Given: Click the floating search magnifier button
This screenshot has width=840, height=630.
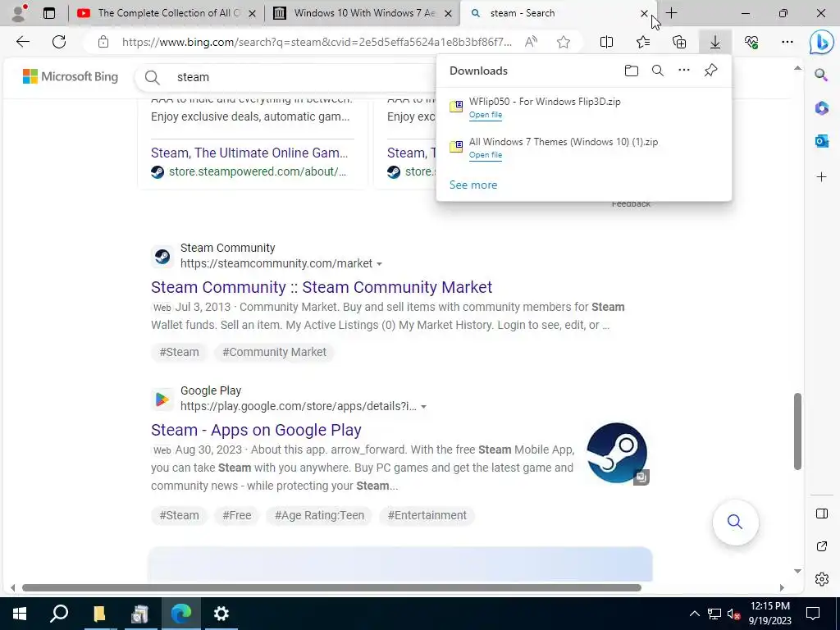Looking at the screenshot, I should (735, 522).
